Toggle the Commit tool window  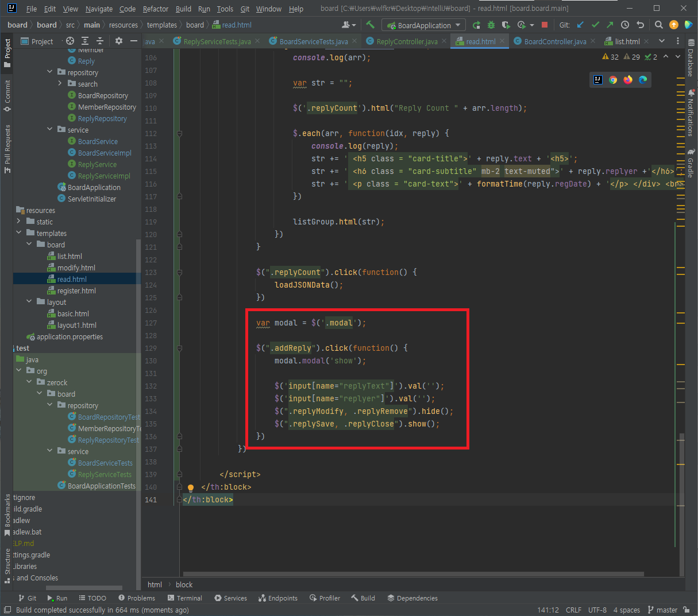click(7, 96)
